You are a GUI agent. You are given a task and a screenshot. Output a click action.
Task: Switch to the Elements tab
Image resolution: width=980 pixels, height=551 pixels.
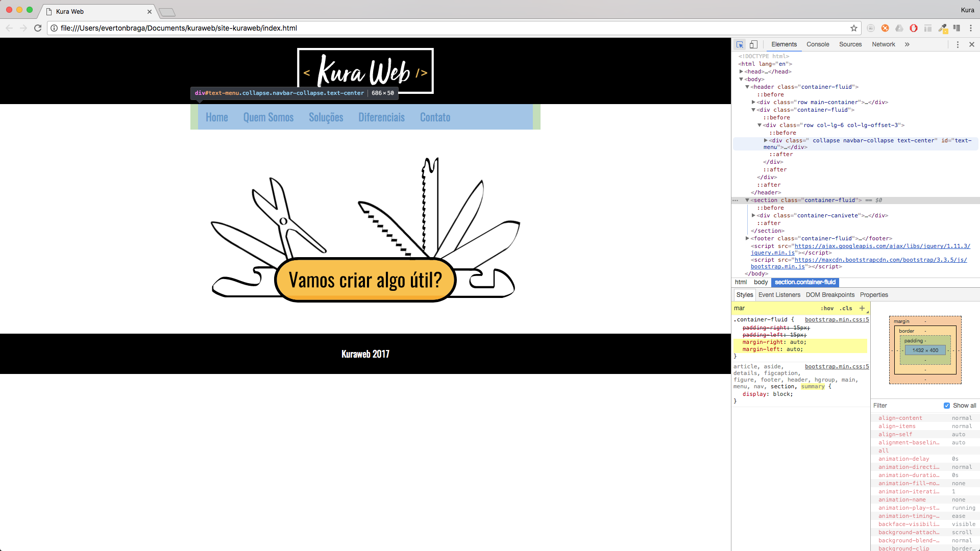[x=784, y=44]
